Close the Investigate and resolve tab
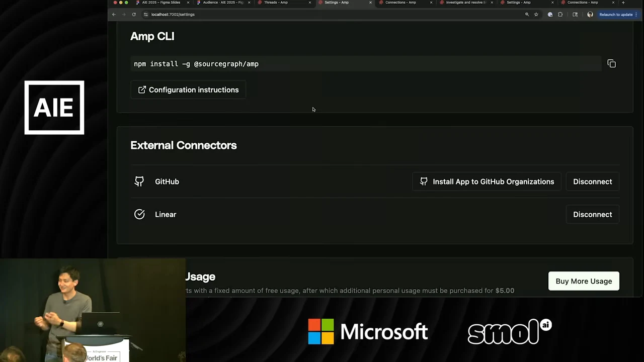 [x=492, y=3]
